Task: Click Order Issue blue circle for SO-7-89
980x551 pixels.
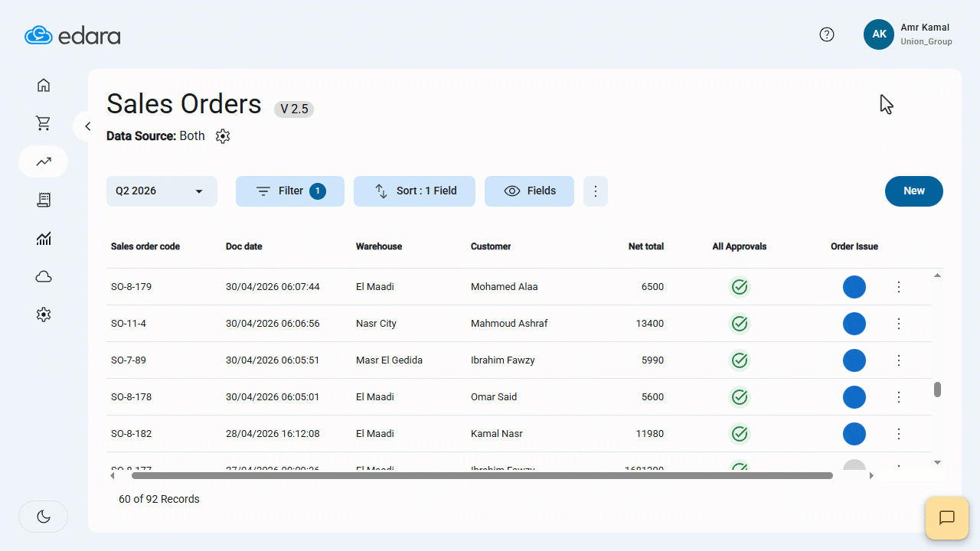Action: pos(854,360)
